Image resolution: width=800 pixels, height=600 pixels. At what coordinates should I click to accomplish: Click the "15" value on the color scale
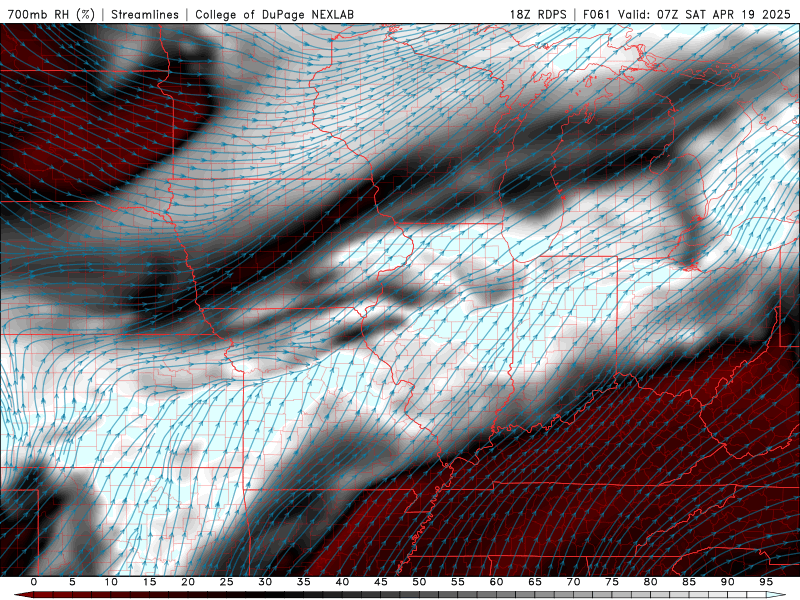149,582
